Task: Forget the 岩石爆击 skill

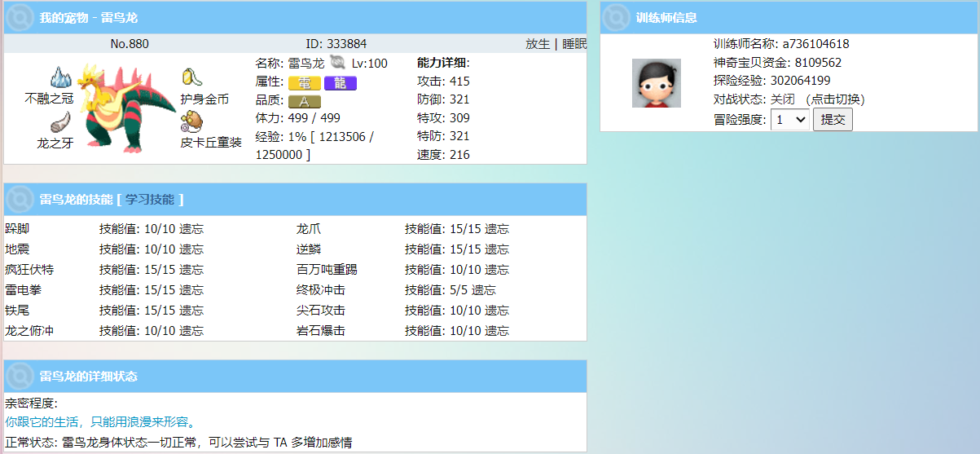Action: tap(497, 331)
